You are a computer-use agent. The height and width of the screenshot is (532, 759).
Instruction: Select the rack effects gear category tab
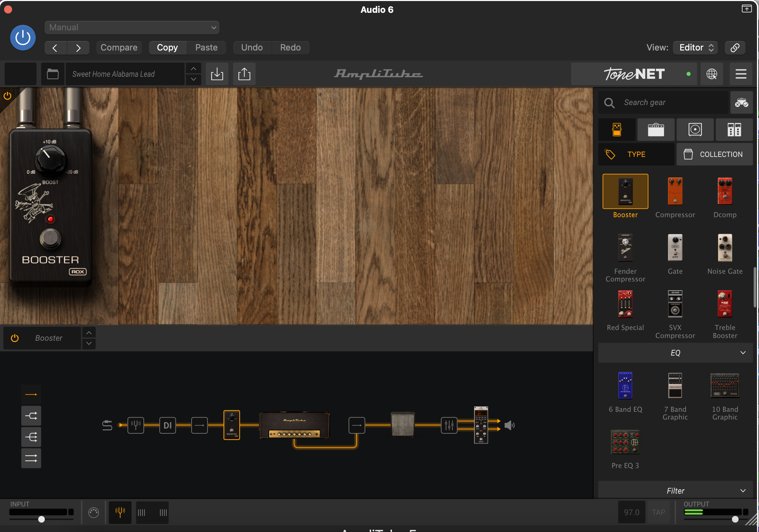pyautogui.click(x=734, y=130)
